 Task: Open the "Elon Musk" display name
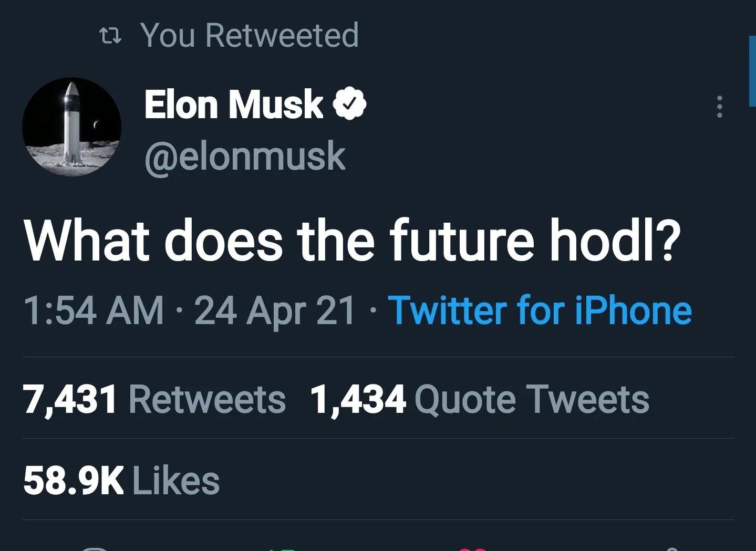click(233, 104)
